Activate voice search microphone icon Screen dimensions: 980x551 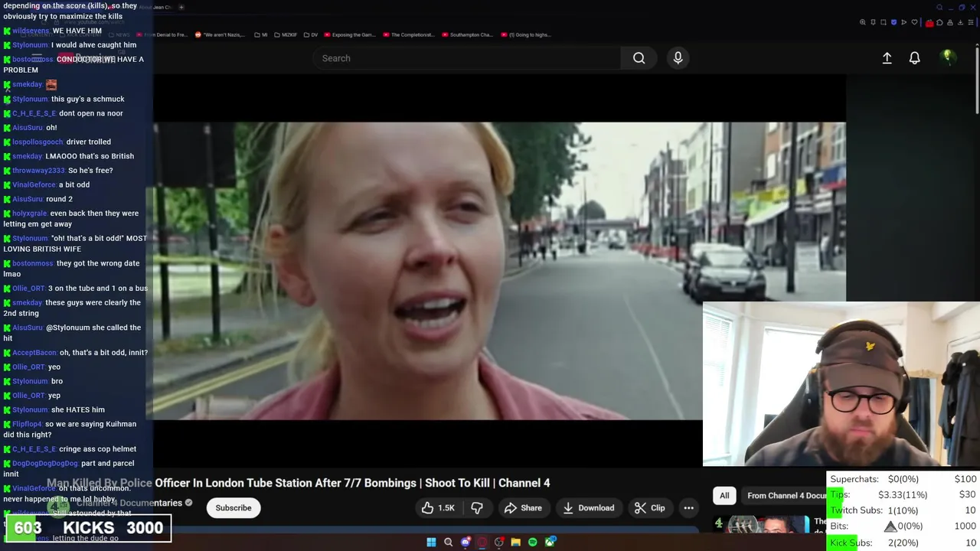pos(678,58)
